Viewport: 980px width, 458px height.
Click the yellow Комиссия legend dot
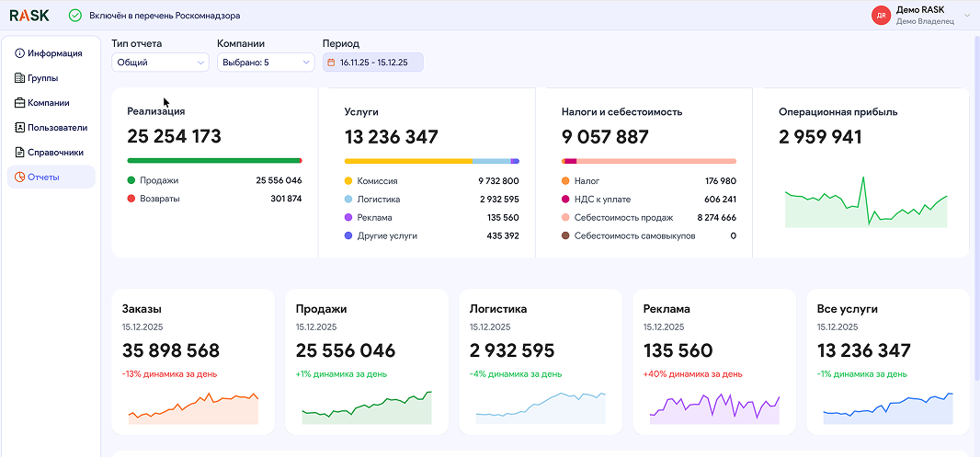(x=348, y=181)
